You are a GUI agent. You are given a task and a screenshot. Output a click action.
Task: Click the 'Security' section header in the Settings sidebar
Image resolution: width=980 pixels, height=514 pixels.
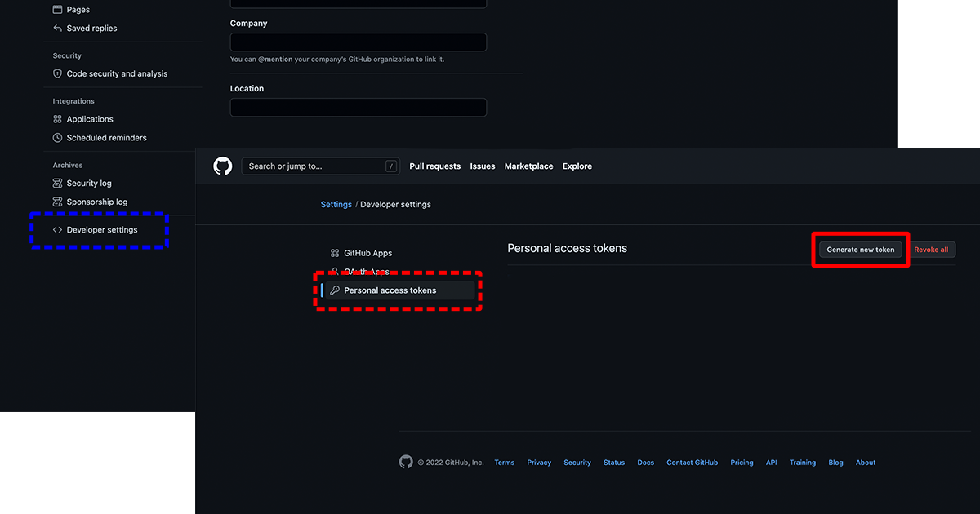(x=67, y=55)
